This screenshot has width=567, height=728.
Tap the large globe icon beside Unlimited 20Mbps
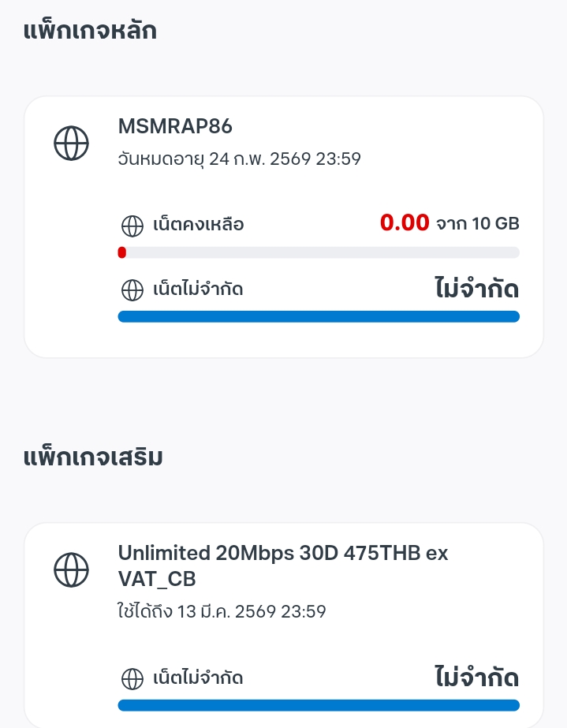pos(71,568)
